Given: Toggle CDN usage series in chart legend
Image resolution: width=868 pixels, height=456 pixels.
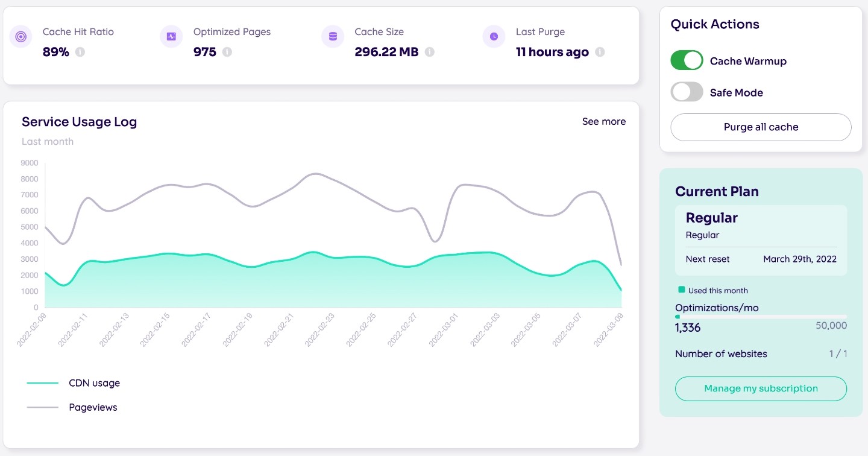Looking at the screenshot, I should 94,383.
